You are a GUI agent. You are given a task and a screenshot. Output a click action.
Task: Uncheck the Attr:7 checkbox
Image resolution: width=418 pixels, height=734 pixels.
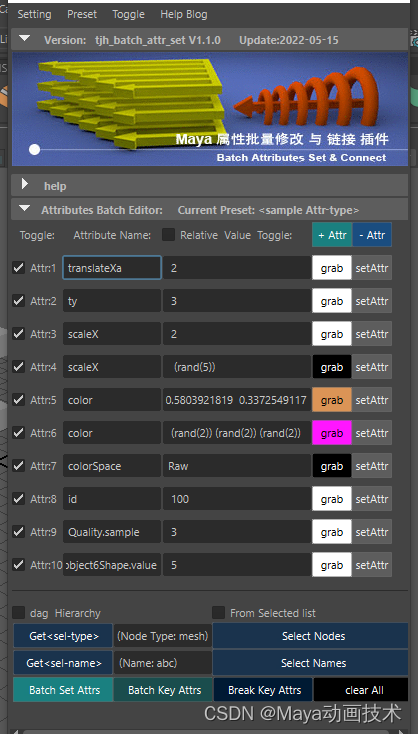[x=18, y=466]
